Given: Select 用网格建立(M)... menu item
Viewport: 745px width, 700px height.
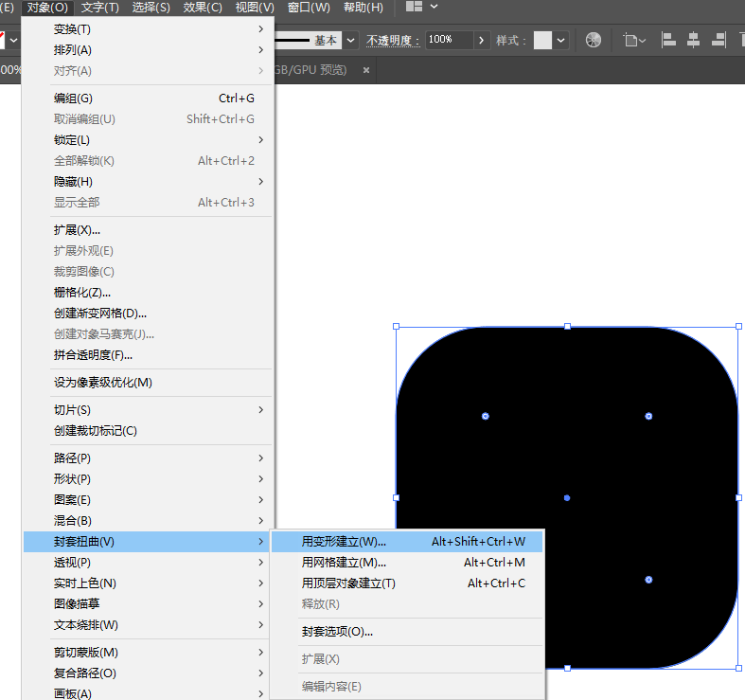Looking at the screenshot, I should tap(344, 563).
